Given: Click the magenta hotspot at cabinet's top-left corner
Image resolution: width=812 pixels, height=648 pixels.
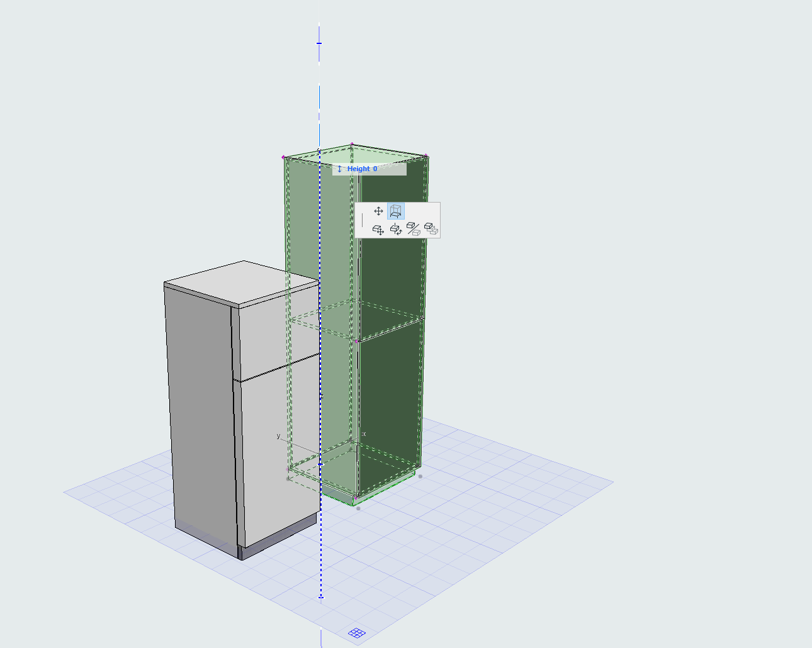Looking at the screenshot, I should point(284,157).
